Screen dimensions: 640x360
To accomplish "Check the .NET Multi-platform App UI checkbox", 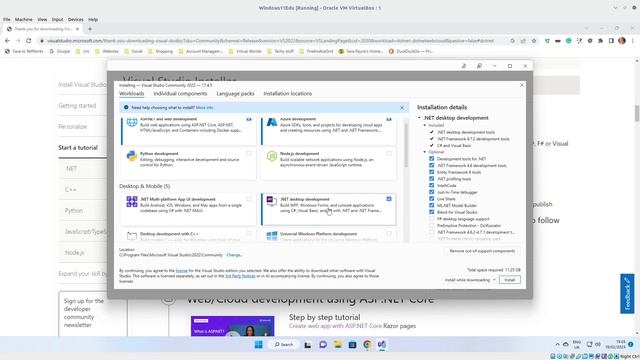I will (249, 199).
